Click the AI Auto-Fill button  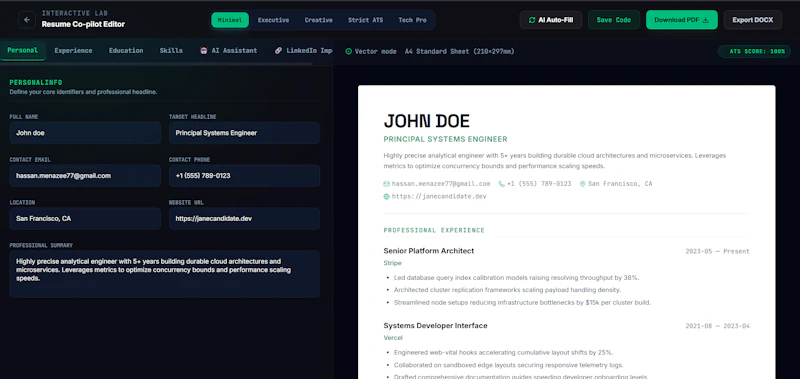(551, 20)
